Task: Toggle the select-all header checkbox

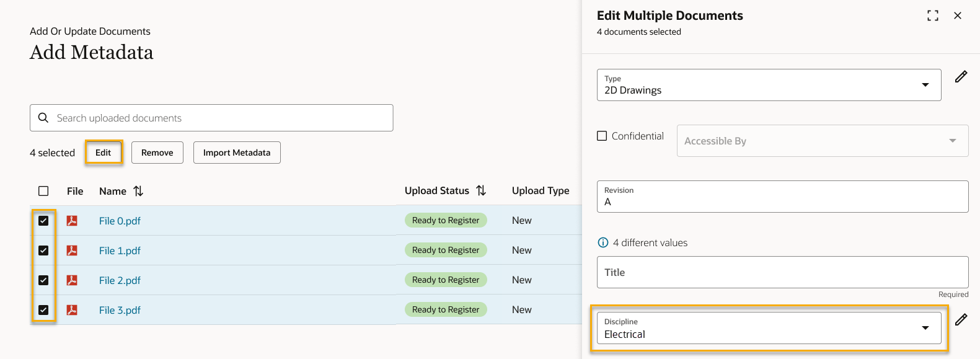Action: (x=43, y=191)
